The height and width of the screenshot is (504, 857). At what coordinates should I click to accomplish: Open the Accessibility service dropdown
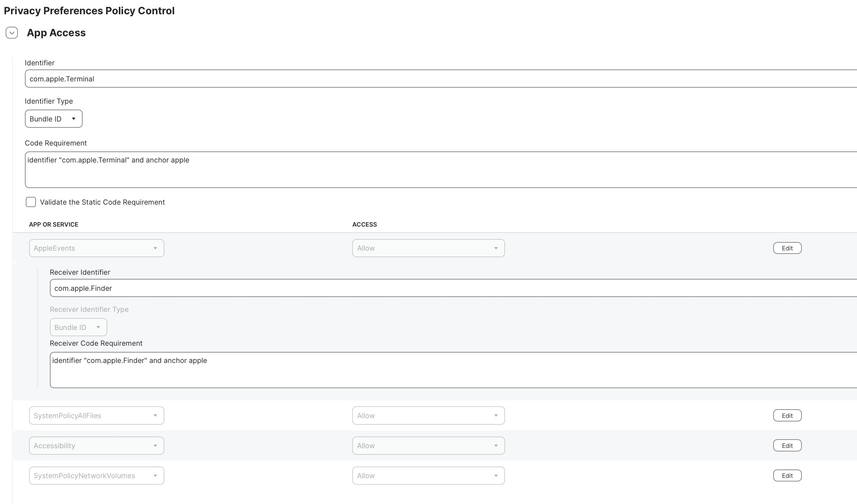pos(97,445)
